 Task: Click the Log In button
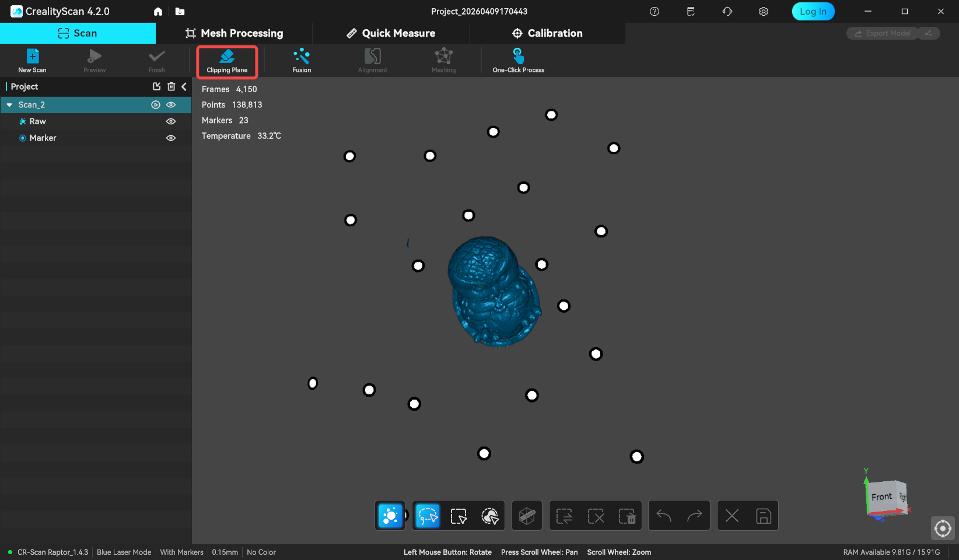point(813,12)
